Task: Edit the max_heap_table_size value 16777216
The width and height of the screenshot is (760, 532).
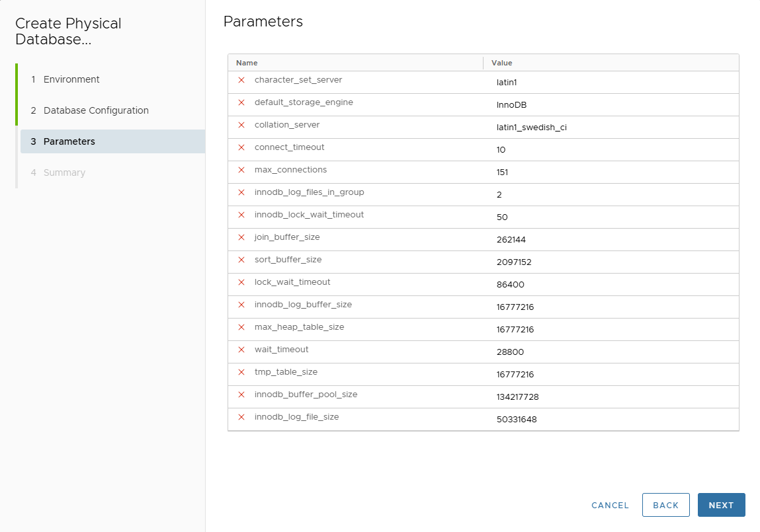Action: pos(515,329)
